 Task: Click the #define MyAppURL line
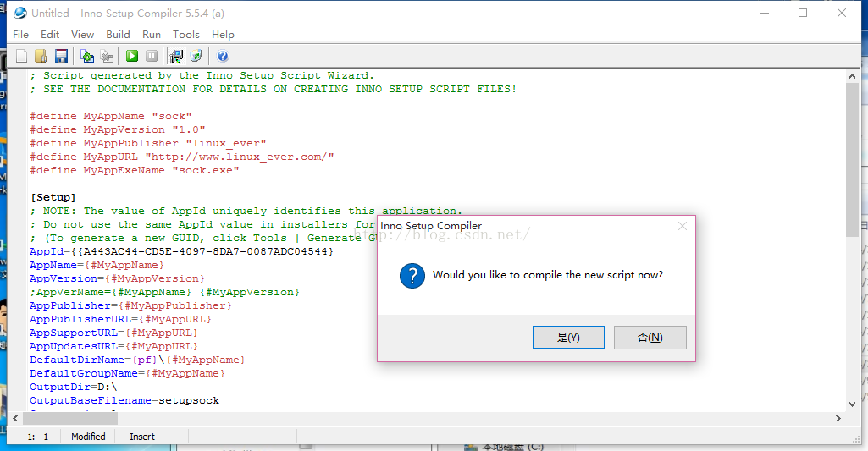(x=182, y=157)
